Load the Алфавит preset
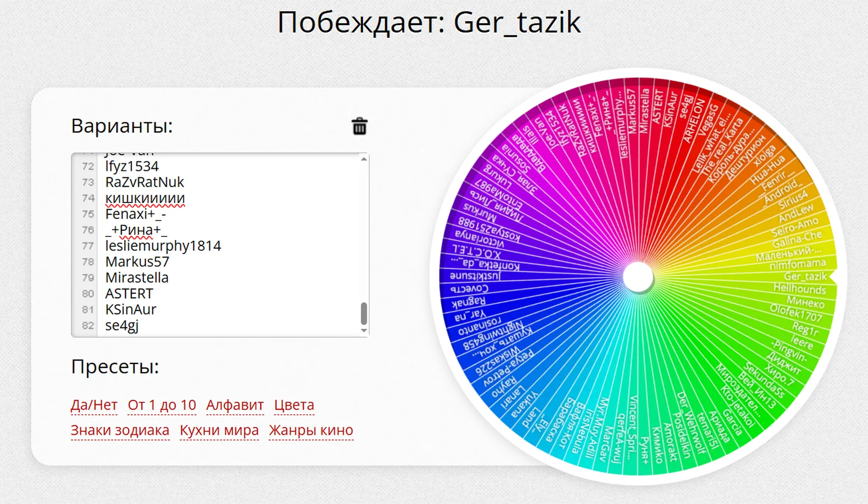868x504 pixels. point(235,405)
